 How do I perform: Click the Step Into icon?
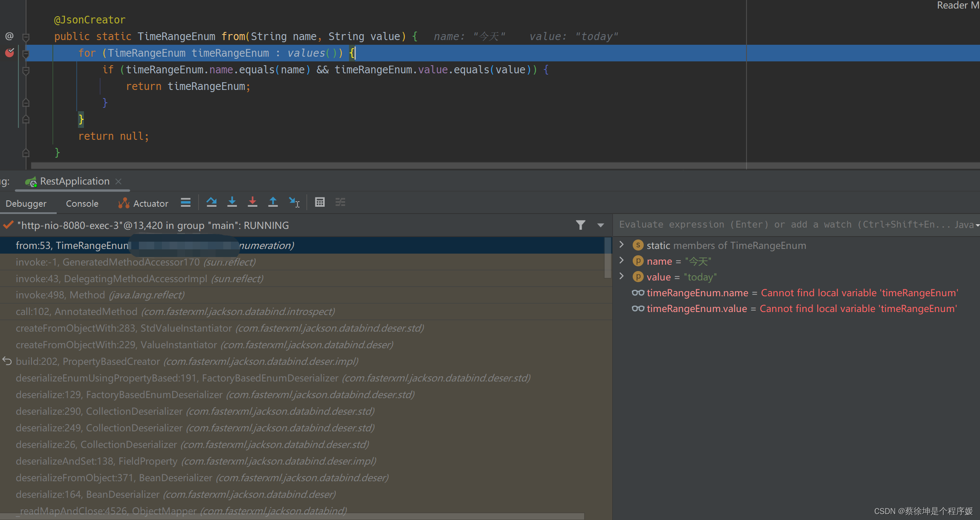point(232,202)
